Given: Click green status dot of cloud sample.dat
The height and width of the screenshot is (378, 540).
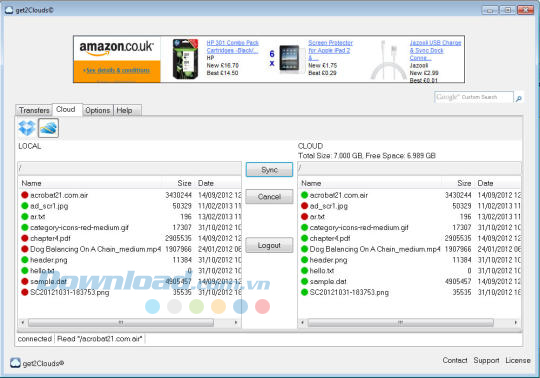Looking at the screenshot, I should [304, 281].
